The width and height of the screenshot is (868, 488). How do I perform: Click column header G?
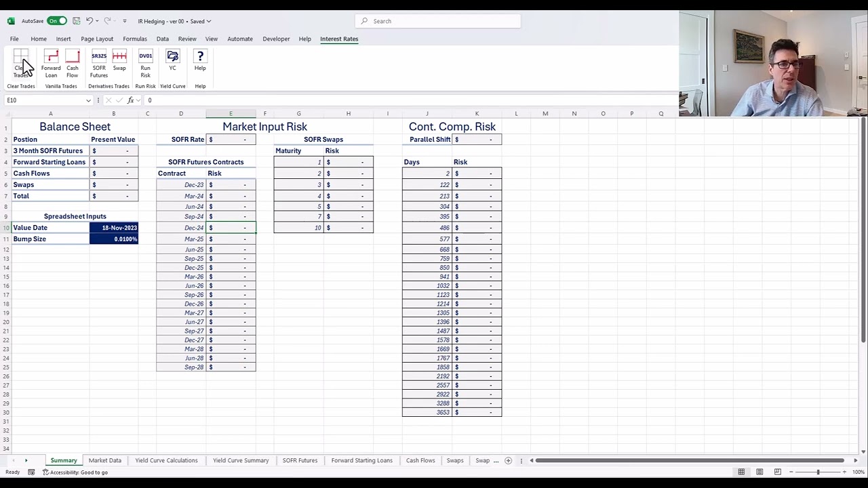[x=298, y=114]
